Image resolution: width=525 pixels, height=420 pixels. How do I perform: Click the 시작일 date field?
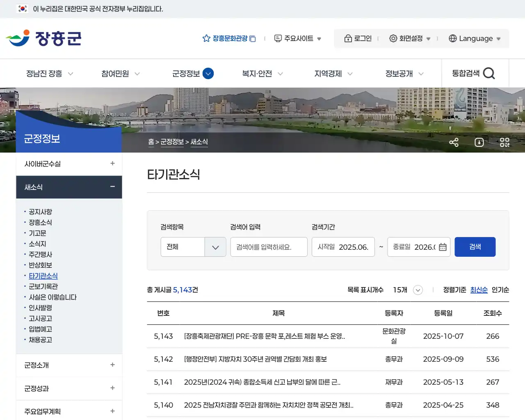tap(343, 247)
